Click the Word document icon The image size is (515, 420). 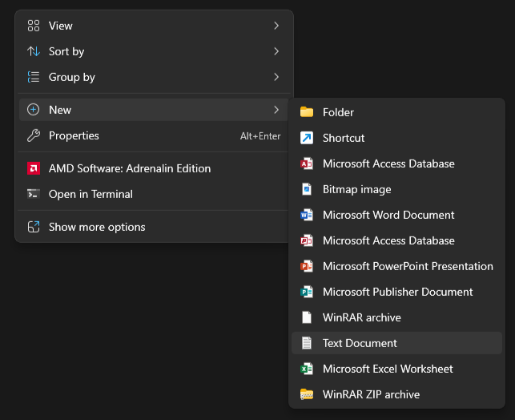click(x=307, y=215)
